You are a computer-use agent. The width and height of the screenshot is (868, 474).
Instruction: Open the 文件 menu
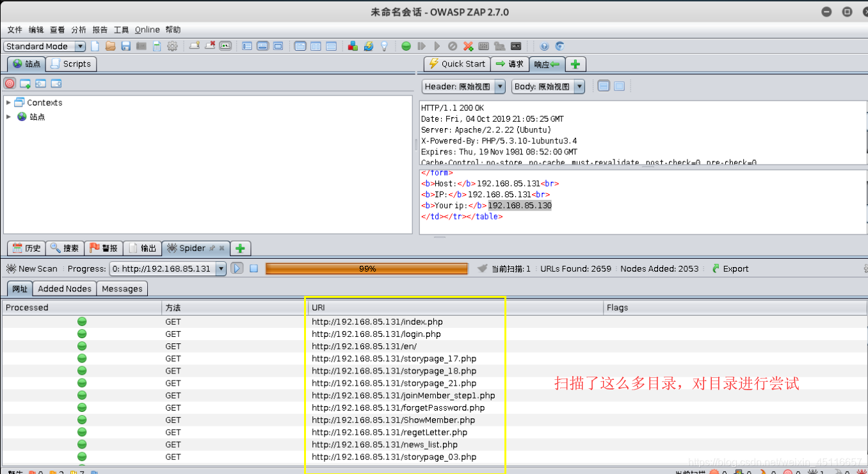[x=15, y=29]
